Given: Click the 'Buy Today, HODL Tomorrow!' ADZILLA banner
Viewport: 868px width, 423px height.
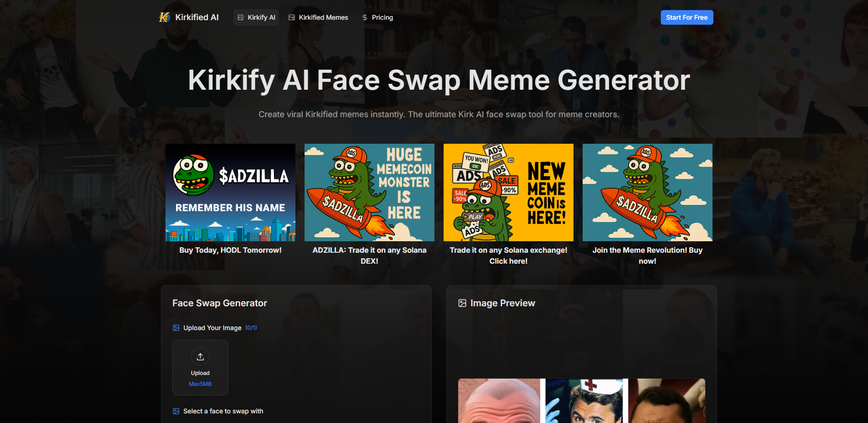Looking at the screenshot, I should 230,192.
